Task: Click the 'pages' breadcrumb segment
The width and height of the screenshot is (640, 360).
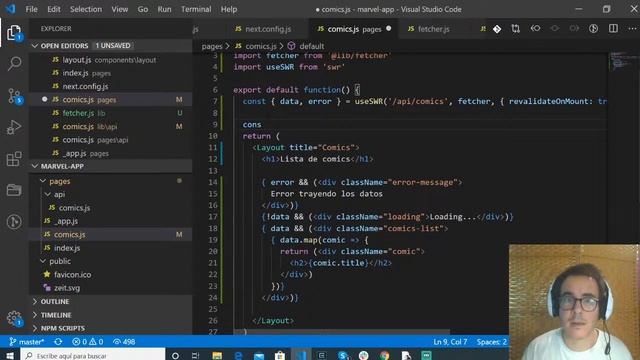Action: (212, 46)
